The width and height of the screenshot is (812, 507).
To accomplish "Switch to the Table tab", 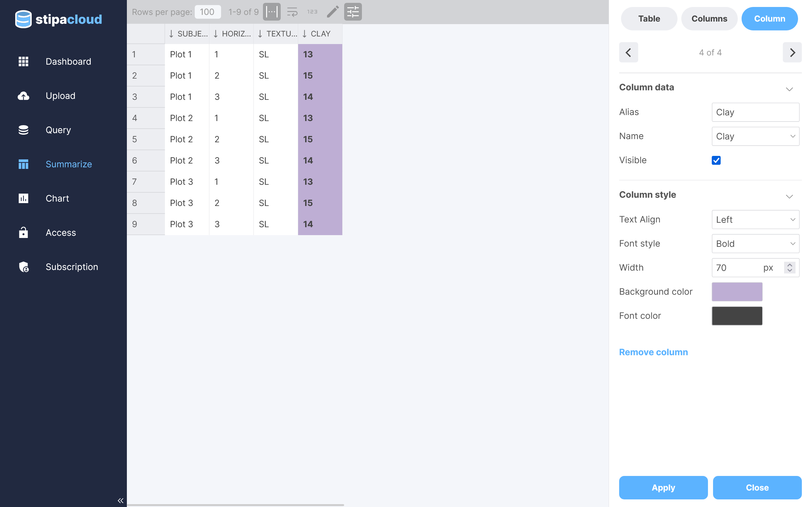I will tap(649, 19).
